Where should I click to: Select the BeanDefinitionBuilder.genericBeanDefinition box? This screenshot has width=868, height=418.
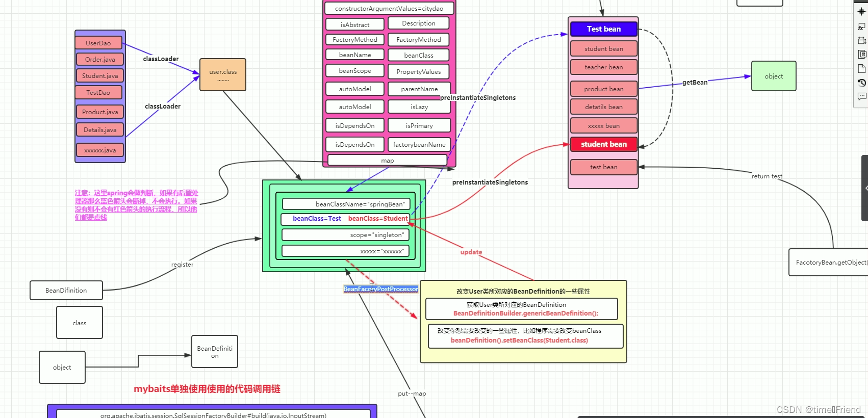coord(522,309)
